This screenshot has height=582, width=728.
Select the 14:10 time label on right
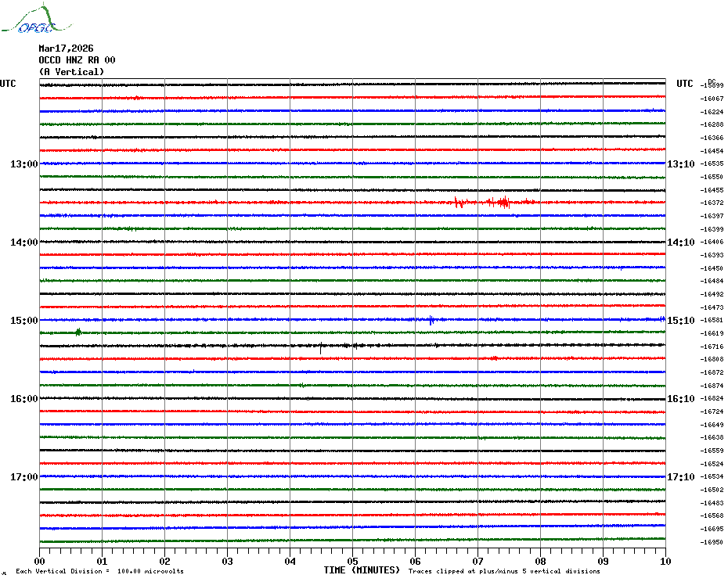pos(680,242)
